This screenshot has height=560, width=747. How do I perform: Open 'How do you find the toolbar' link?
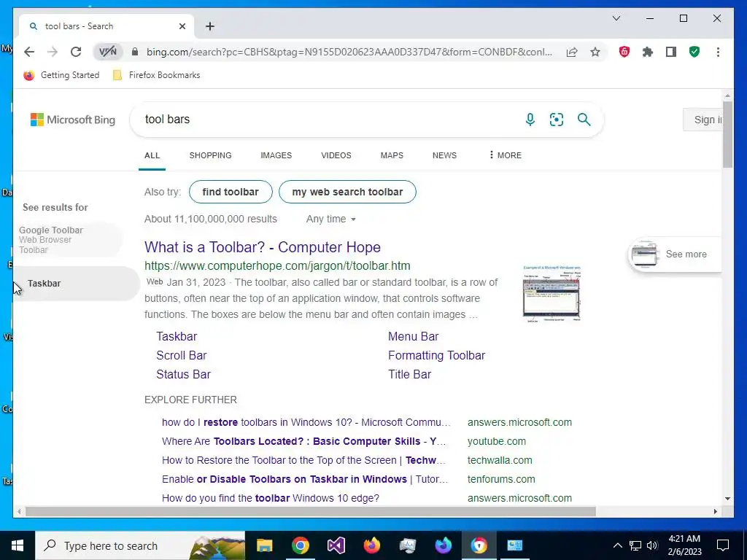point(271,499)
